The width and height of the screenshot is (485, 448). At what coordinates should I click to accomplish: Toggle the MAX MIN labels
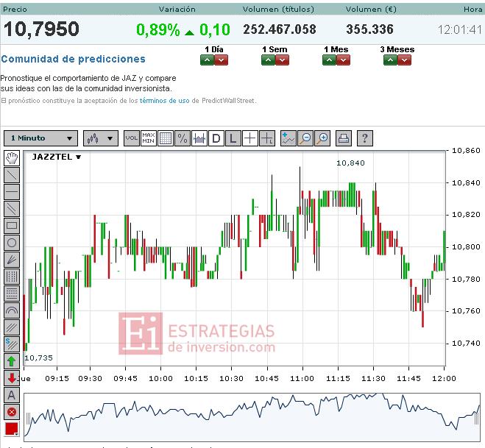pyautogui.click(x=149, y=138)
